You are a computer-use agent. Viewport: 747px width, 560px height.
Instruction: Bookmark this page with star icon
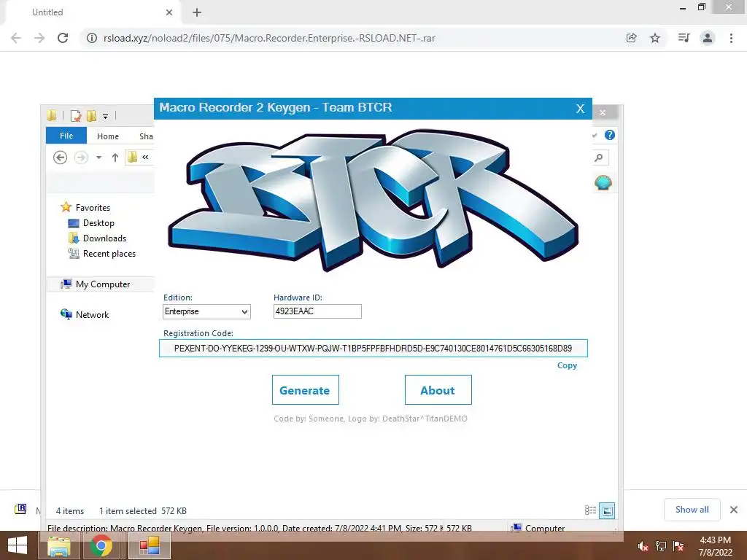tap(655, 38)
